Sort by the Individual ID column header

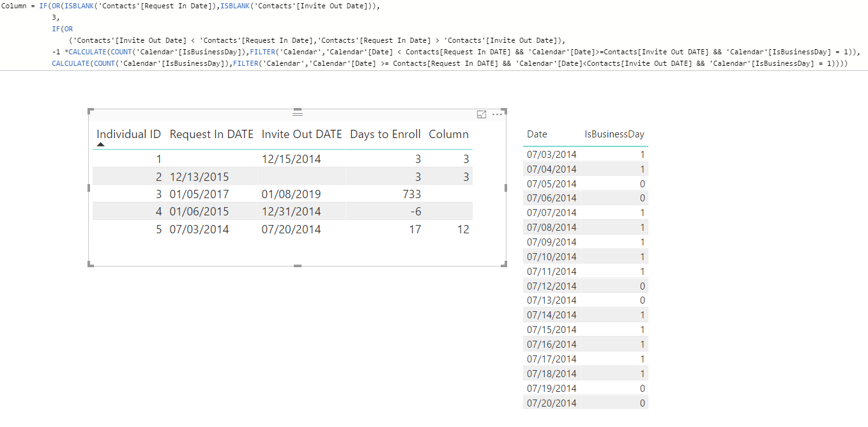coord(128,134)
